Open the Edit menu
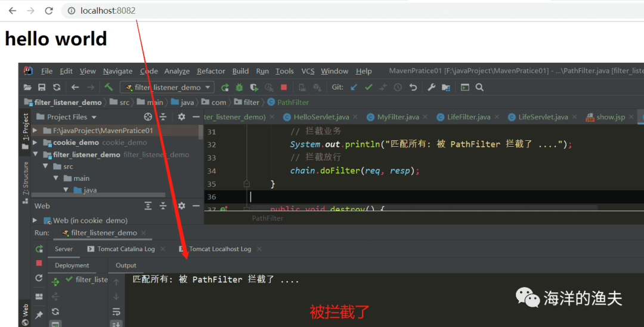 [66, 71]
